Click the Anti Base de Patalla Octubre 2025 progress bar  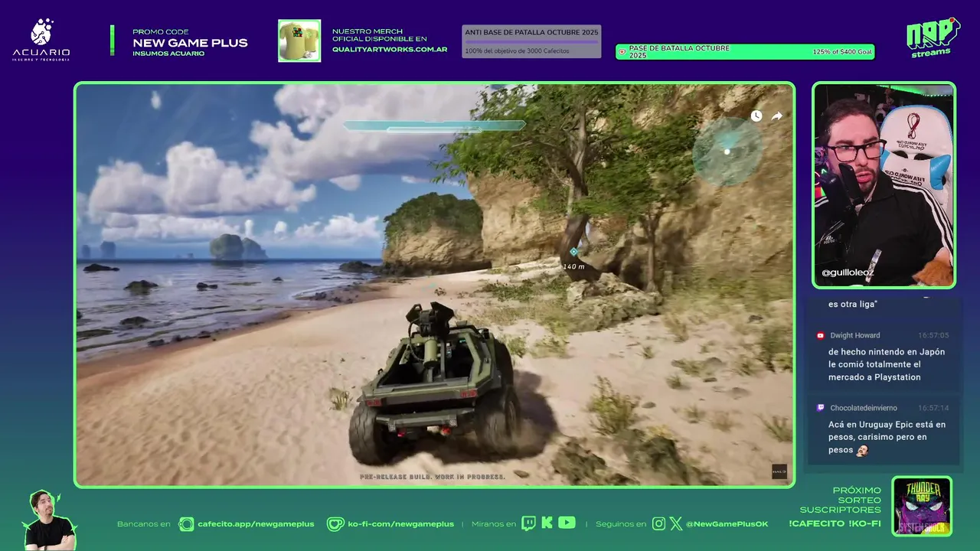click(x=531, y=41)
